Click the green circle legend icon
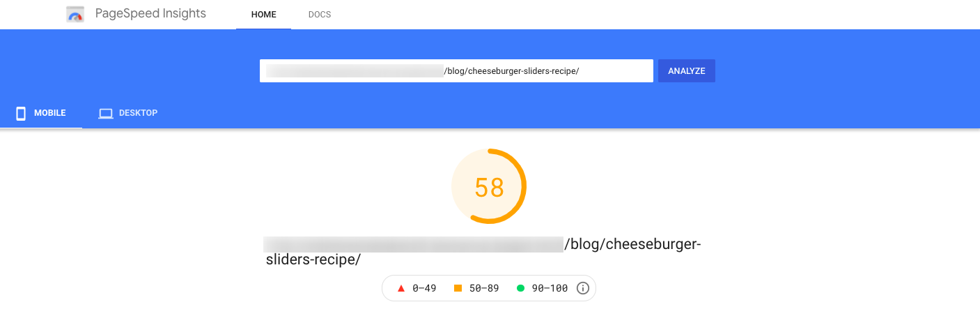The height and width of the screenshot is (316, 980). point(520,288)
